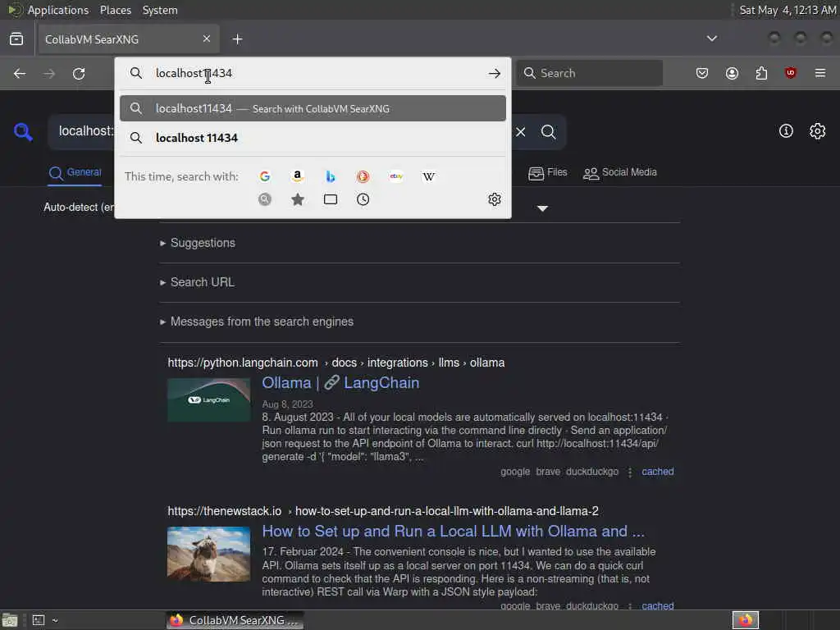Open the list all tabs chevron

(x=711, y=39)
